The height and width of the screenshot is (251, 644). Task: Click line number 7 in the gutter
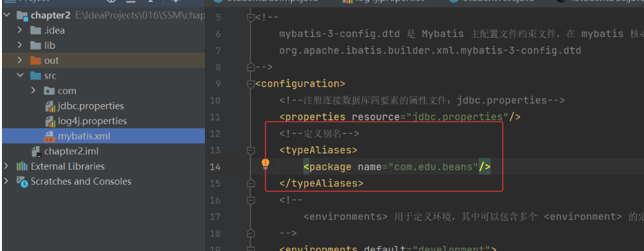(x=218, y=51)
